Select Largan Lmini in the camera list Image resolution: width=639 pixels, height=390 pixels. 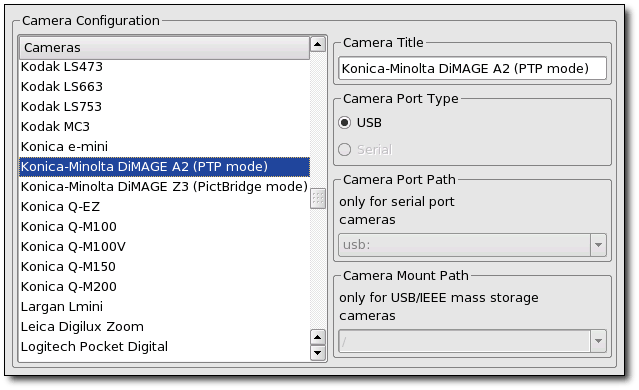pos(164,306)
